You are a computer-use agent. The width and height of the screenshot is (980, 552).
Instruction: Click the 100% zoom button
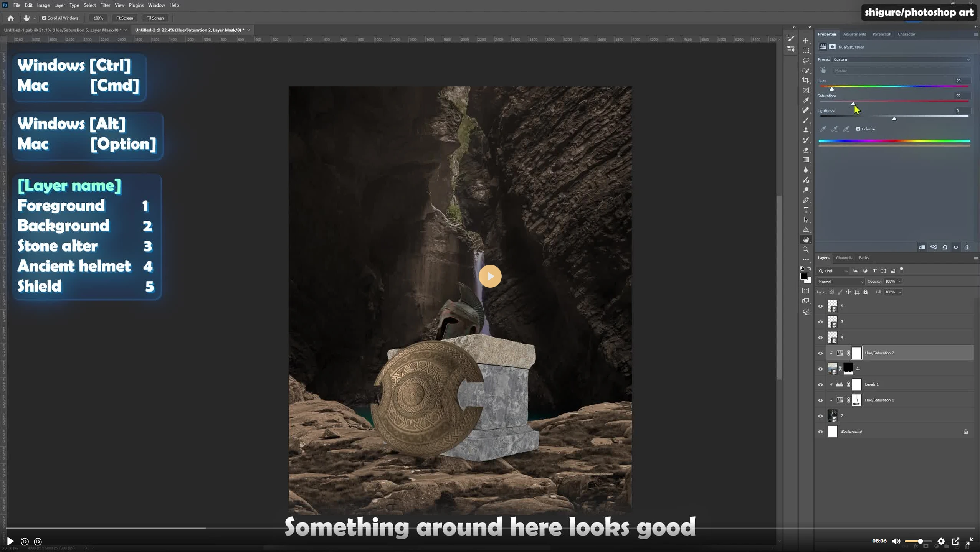pos(99,18)
